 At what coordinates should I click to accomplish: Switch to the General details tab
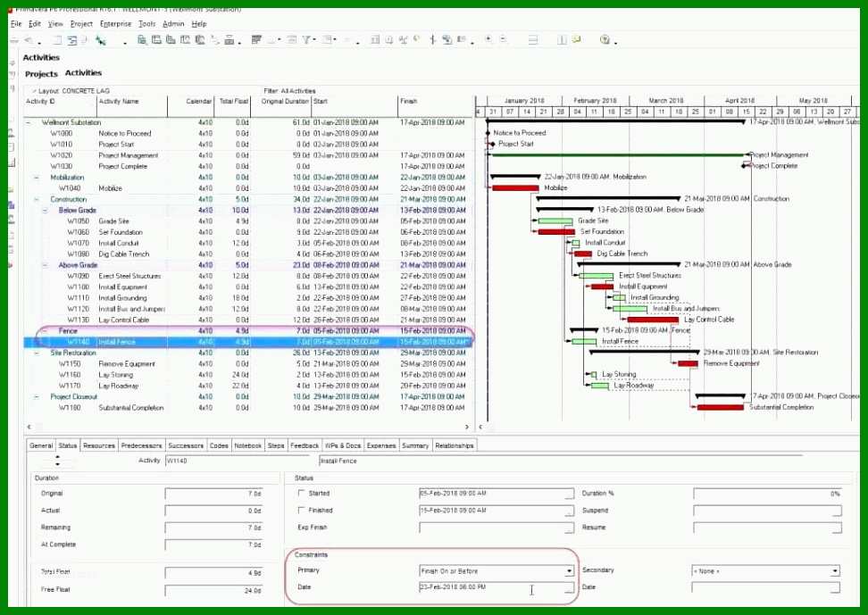point(41,445)
